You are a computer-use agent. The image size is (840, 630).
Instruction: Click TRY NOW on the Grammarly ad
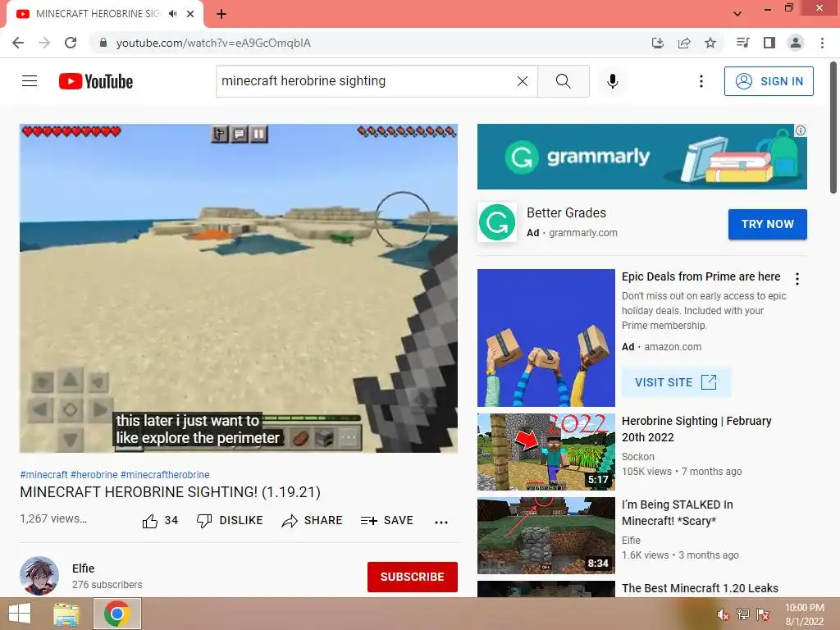[x=768, y=224]
